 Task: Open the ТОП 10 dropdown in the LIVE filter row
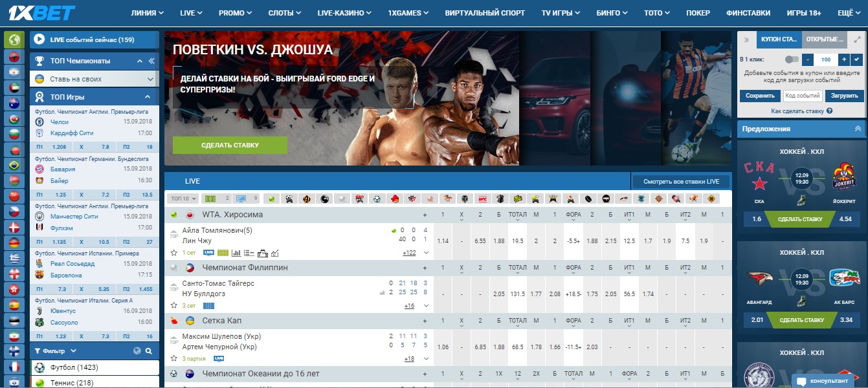(x=183, y=199)
